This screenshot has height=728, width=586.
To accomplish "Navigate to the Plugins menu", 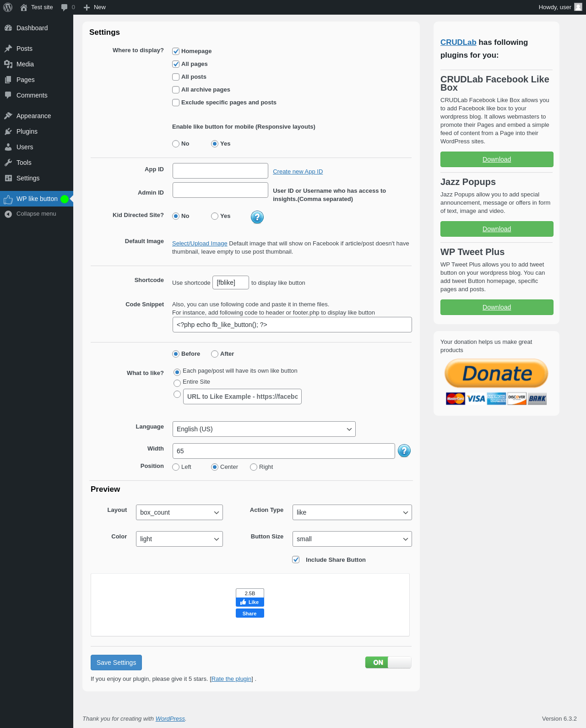I will tap(37, 131).
